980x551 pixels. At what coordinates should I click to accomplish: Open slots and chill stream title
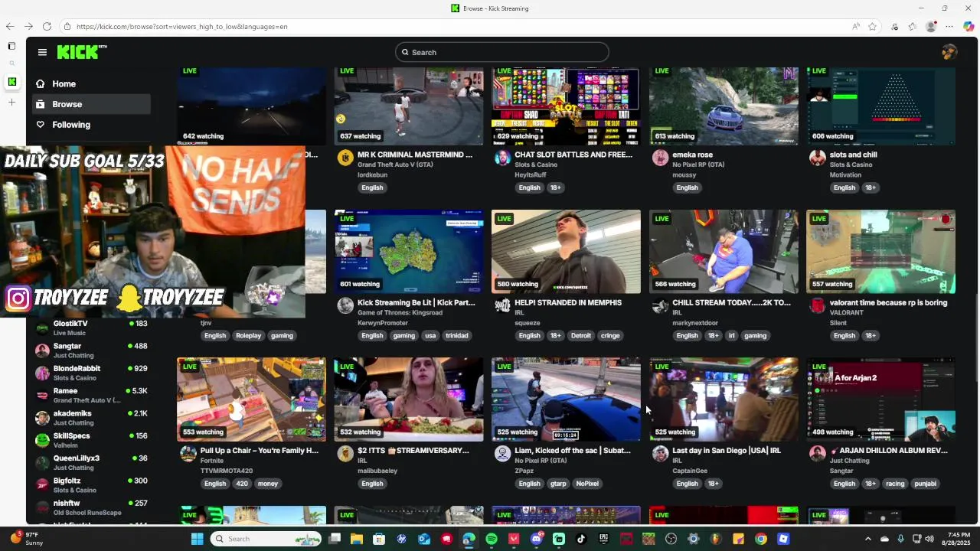(853, 155)
